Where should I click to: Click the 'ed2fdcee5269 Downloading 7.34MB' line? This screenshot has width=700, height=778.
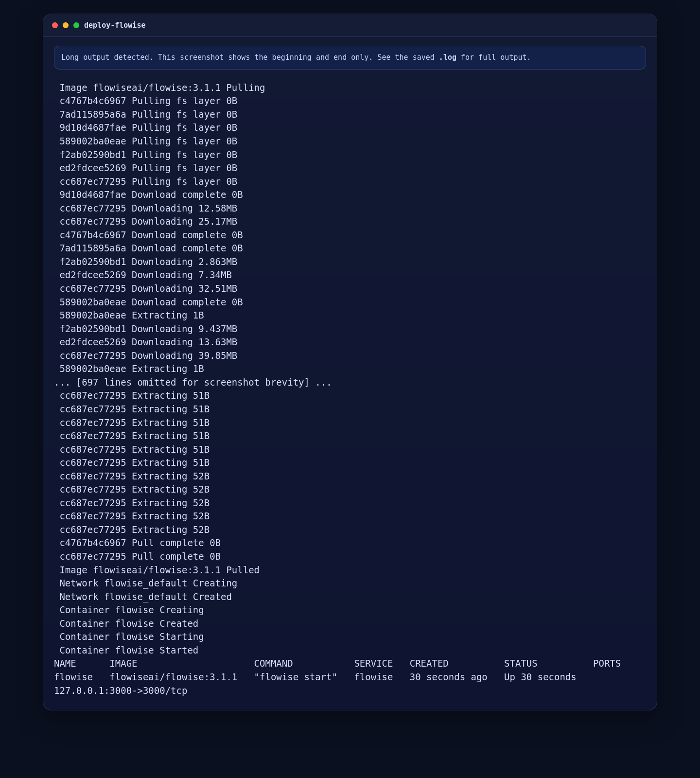click(146, 275)
